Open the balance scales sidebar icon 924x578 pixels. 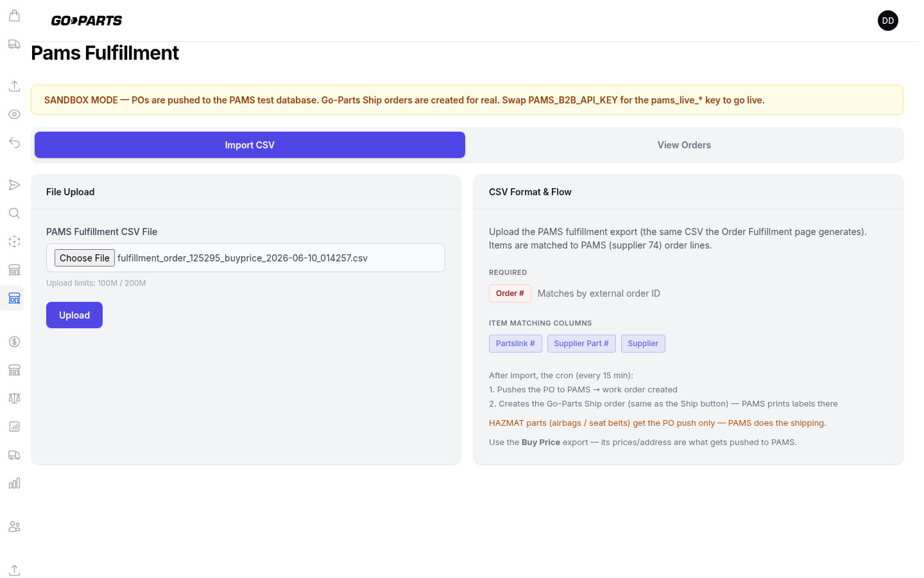(x=14, y=398)
